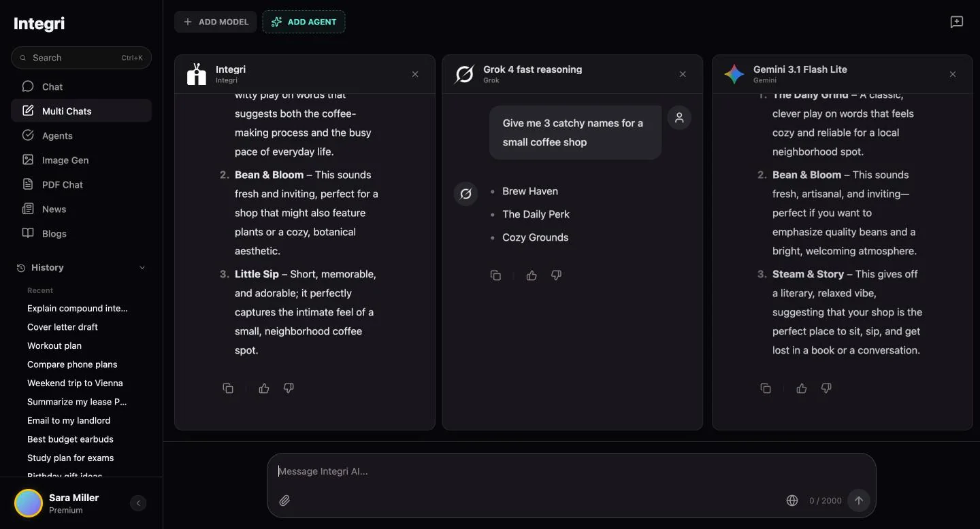Click the ADD AGENT button
980x529 pixels.
click(304, 22)
